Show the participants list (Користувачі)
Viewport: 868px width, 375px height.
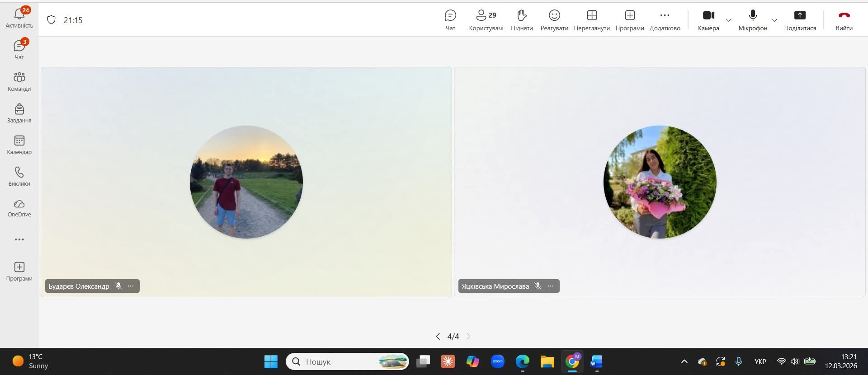pos(486,20)
